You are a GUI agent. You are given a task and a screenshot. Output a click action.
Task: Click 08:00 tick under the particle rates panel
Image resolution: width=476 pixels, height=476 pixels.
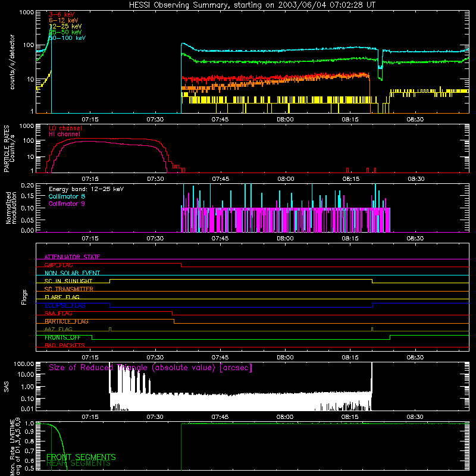(286, 179)
